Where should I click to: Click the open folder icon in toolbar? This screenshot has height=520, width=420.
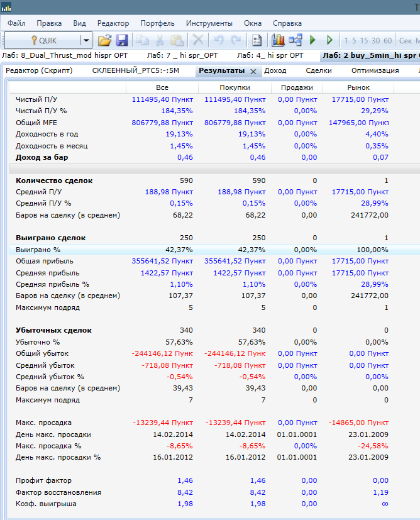tap(104, 40)
